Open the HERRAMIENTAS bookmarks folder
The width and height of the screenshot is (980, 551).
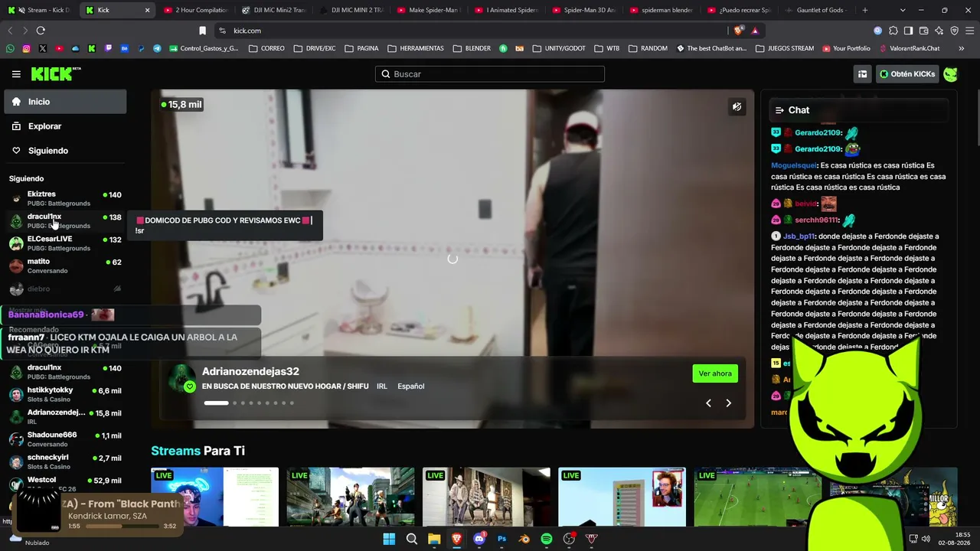pos(416,48)
